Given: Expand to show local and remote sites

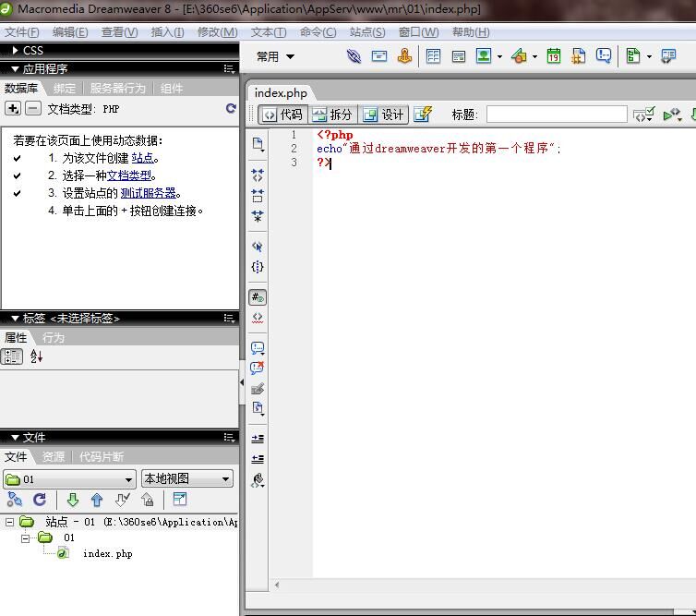Looking at the screenshot, I should (179, 500).
